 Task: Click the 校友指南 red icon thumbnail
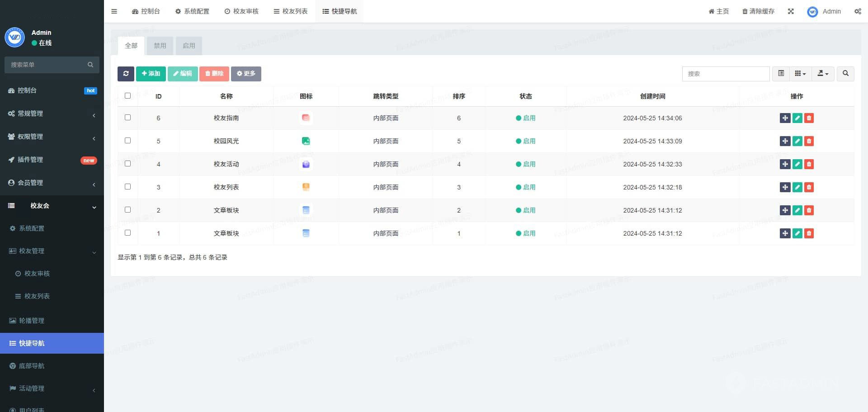point(306,118)
